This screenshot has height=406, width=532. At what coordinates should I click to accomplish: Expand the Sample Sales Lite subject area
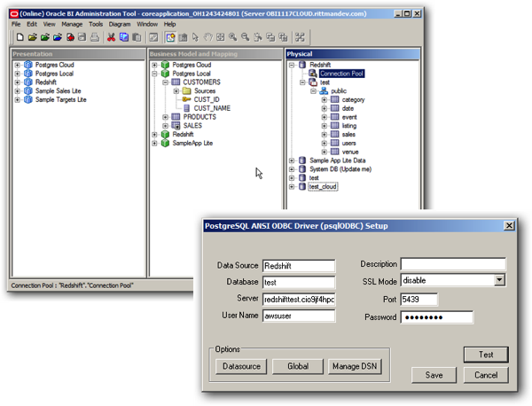(x=18, y=91)
